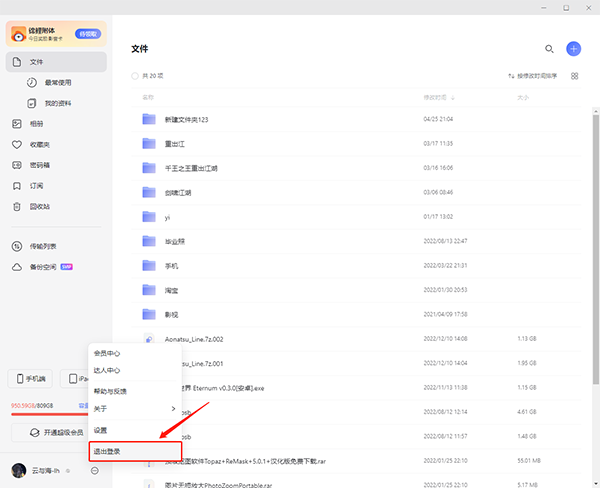Open the 相册 album section icon
The width and height of the screenshot is (600, 488).
click(x=17, y=124)
